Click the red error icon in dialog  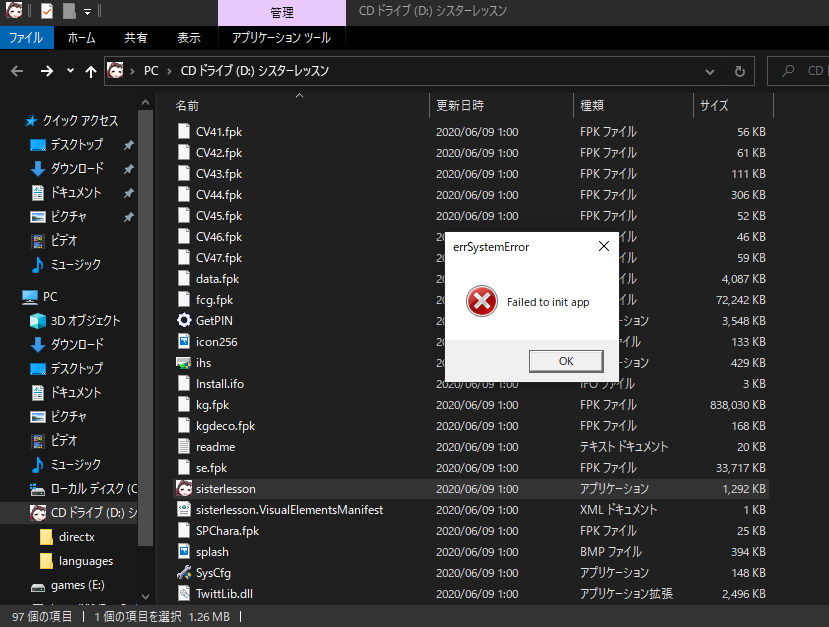point(482,301)
